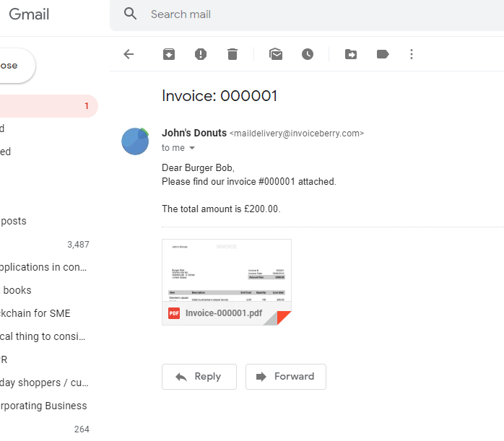Click the Search mail field
This screenshot has height=441, width=504.
307,14
